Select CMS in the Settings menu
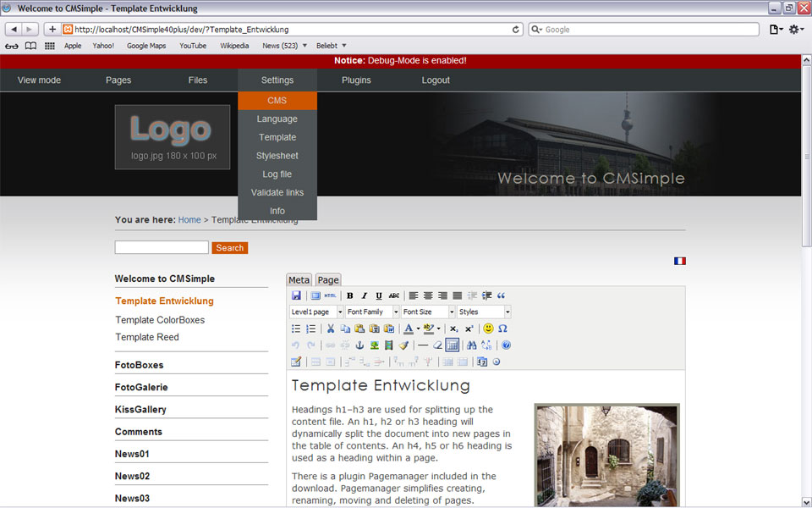The image size is (812, 508). tap(277, 101)
